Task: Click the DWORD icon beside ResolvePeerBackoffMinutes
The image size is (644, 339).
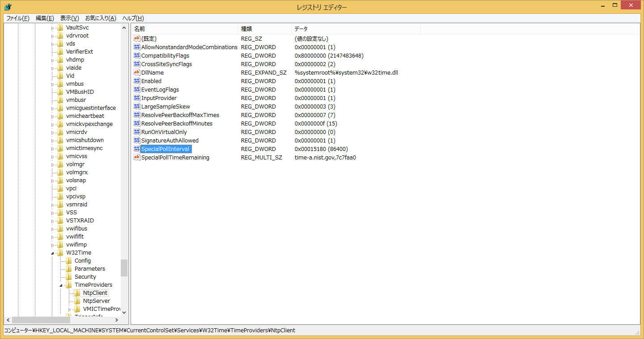Action: point(137,123)
